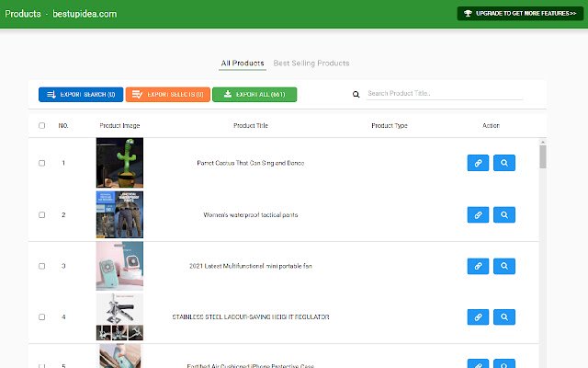This screenshot has height=368, width=588.
Task: Click the NO. column header
Action: click(x=63, y=125)
